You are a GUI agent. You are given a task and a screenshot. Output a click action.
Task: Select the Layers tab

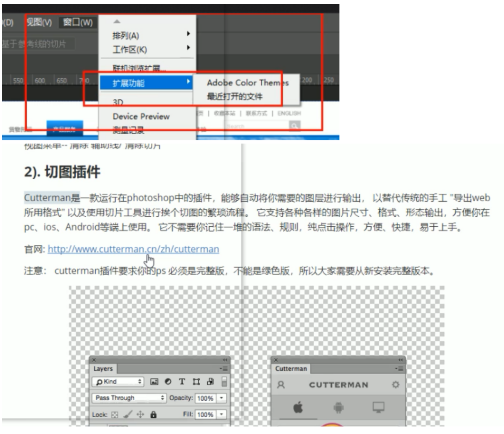pyautogui.click(x=103, y=369)
